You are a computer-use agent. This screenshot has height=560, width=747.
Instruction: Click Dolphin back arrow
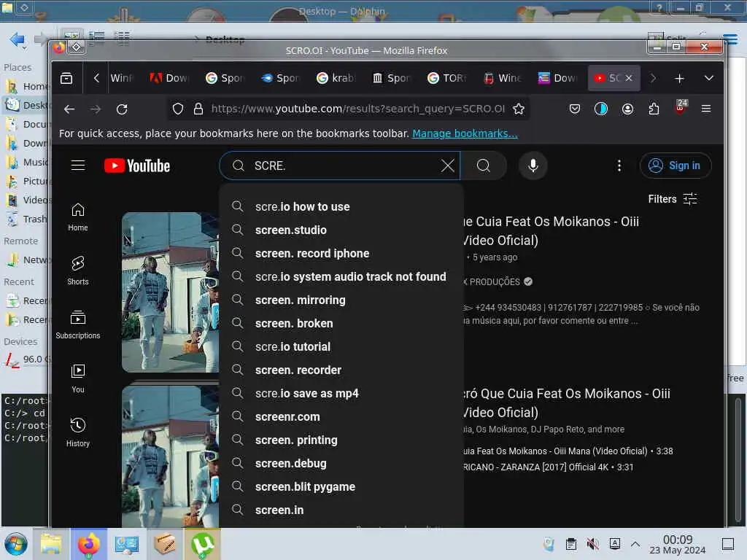pos(18,39)
